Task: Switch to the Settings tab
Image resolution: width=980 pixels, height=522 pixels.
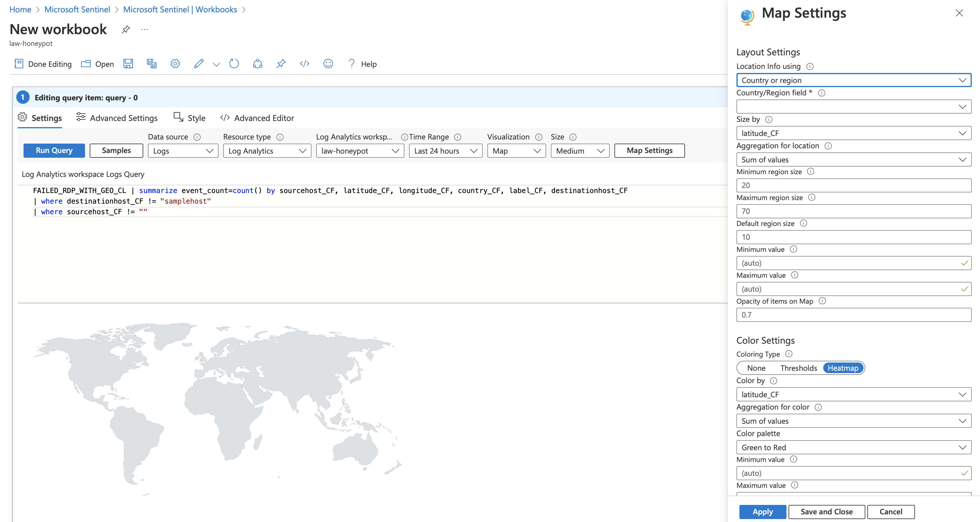Action: click(x=40, y=118)
